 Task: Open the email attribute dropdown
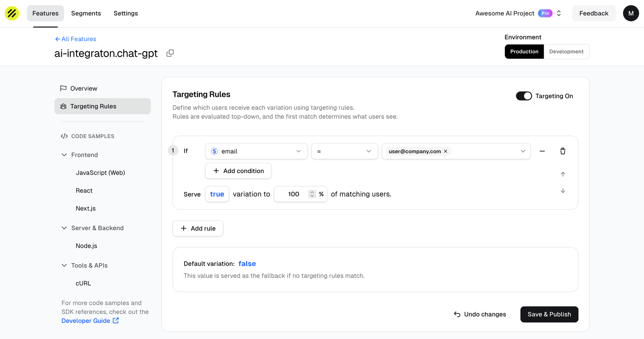pos(256,151)
